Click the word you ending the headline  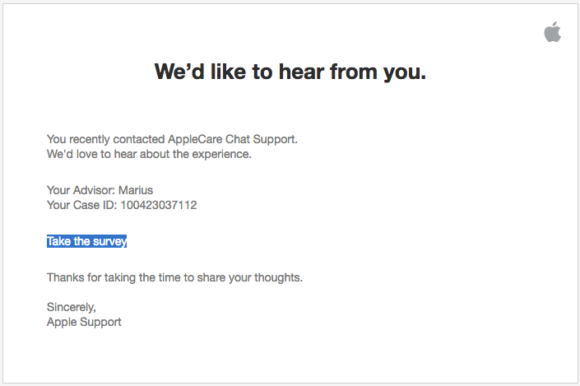tap(404, 73)
